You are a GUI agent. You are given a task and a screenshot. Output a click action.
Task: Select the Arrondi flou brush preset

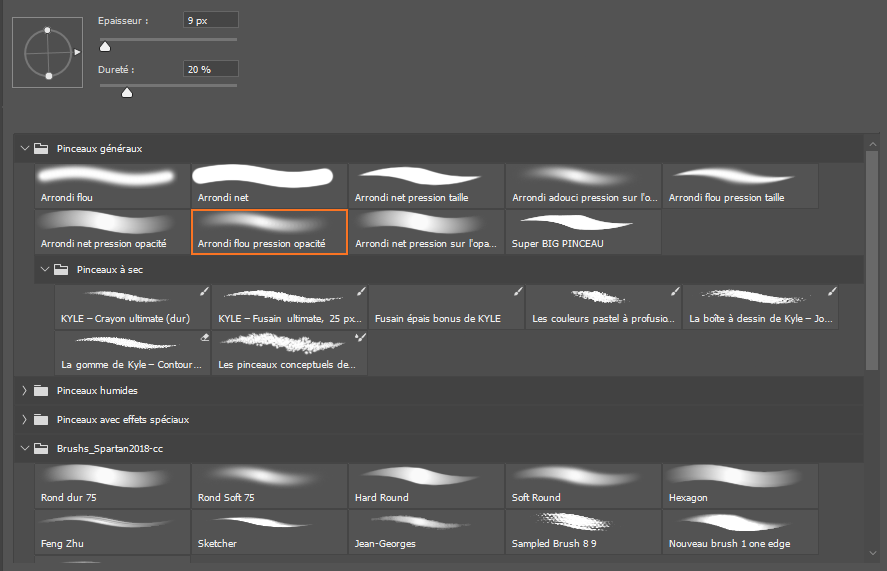pyautogui.click(x=112, y=186)
